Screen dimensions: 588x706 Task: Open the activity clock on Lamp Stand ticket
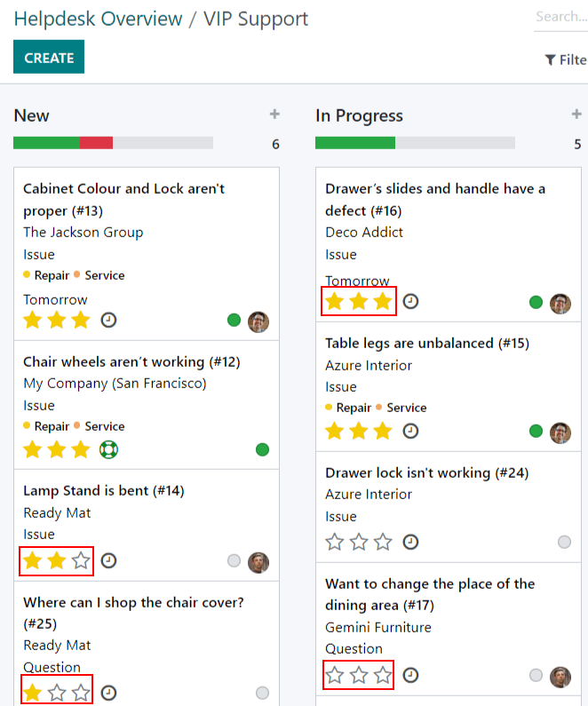tap(108, 560)
